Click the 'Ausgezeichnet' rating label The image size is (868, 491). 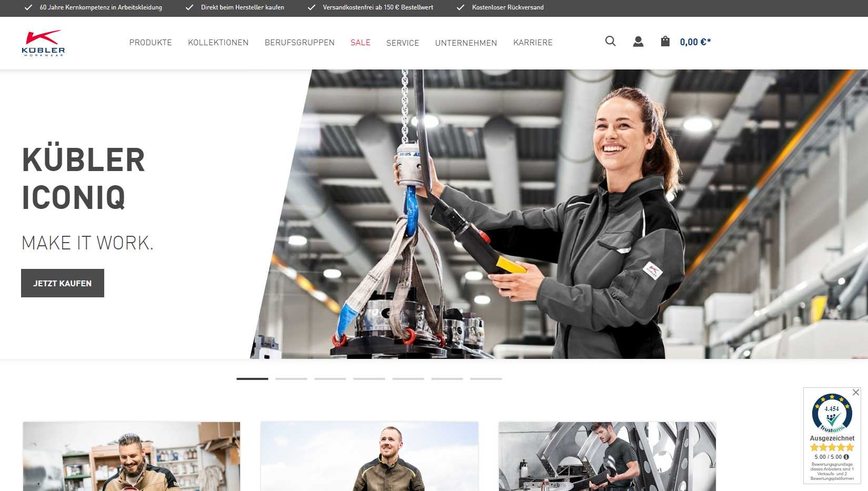pyautogui.click(x=832, y=438)
